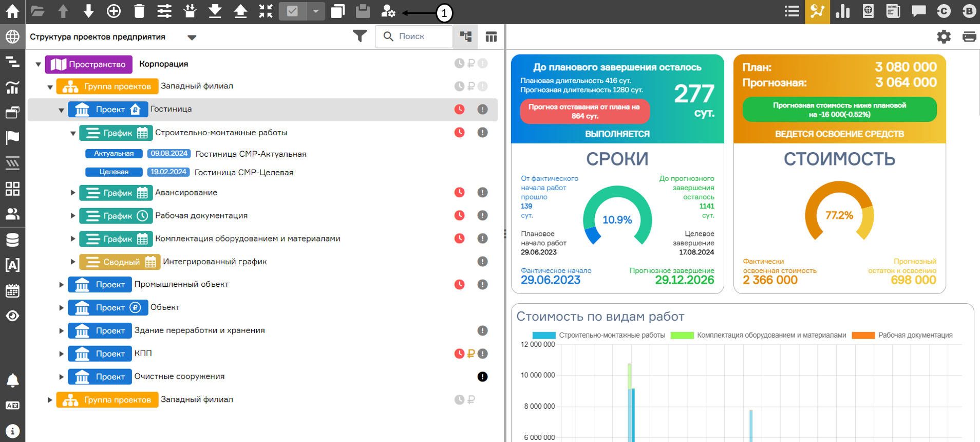
Task: Open bar chart analytics icon
Action: coord(842,11)
